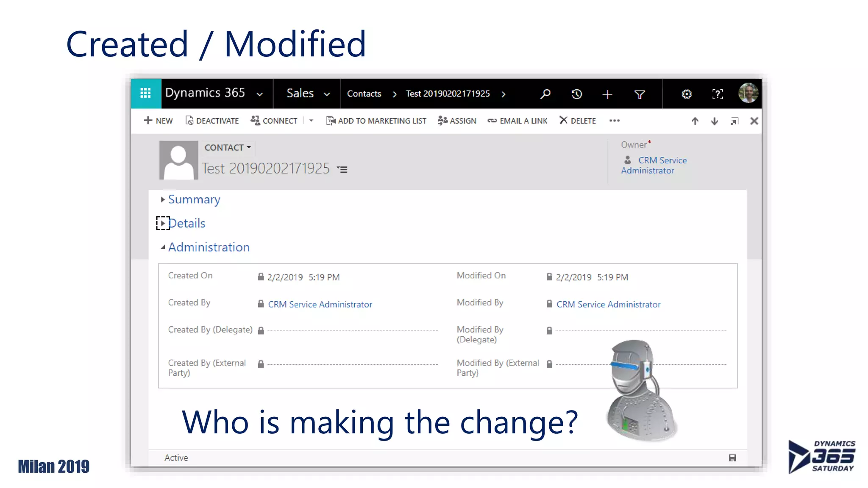Viewport: 868px width, 488px height.
Task: Click Modified By (Delegate) empty field
Action: [x=641, y=330]
